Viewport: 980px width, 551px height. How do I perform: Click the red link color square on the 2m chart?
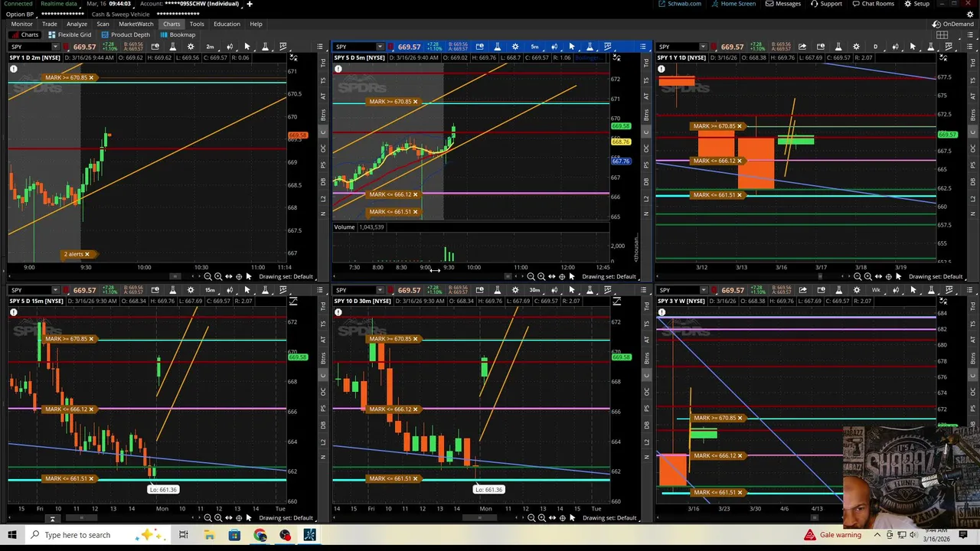point(67,47)
